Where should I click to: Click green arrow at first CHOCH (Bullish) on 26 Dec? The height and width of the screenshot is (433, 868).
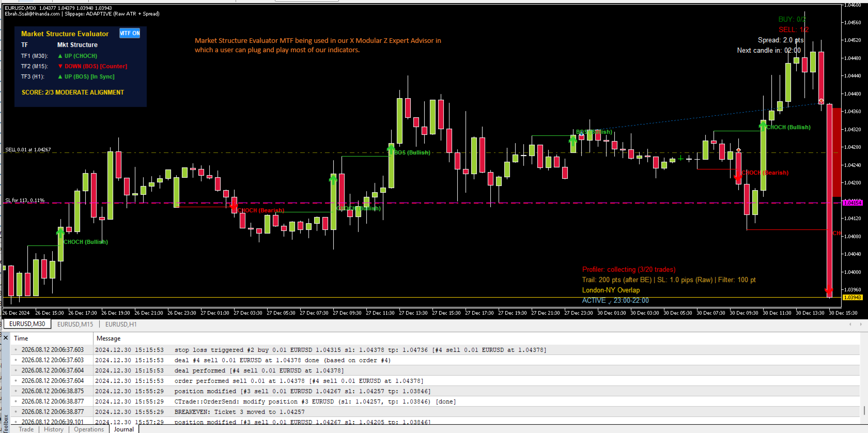click(x=60, y=233)
